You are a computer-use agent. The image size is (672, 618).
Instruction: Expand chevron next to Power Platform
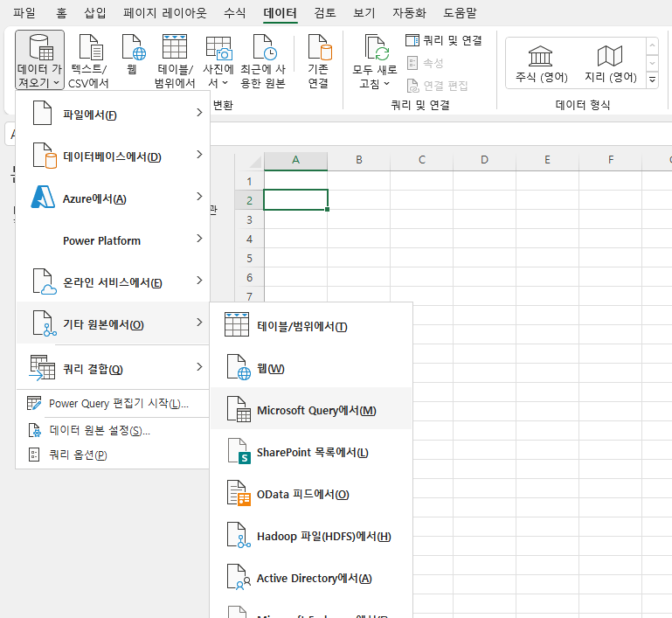coord(199,239)
